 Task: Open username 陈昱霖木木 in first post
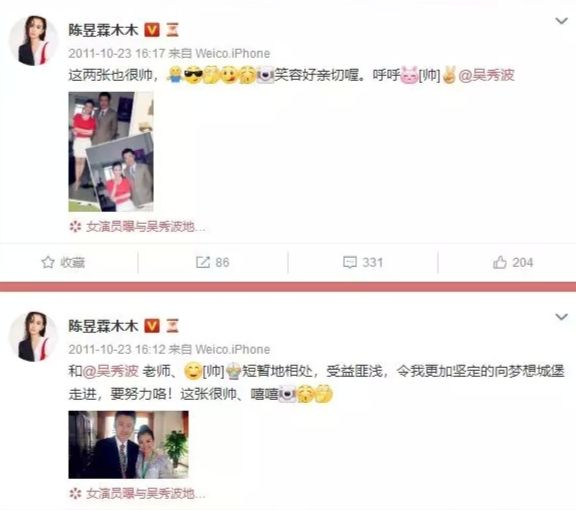pos(103,30)
